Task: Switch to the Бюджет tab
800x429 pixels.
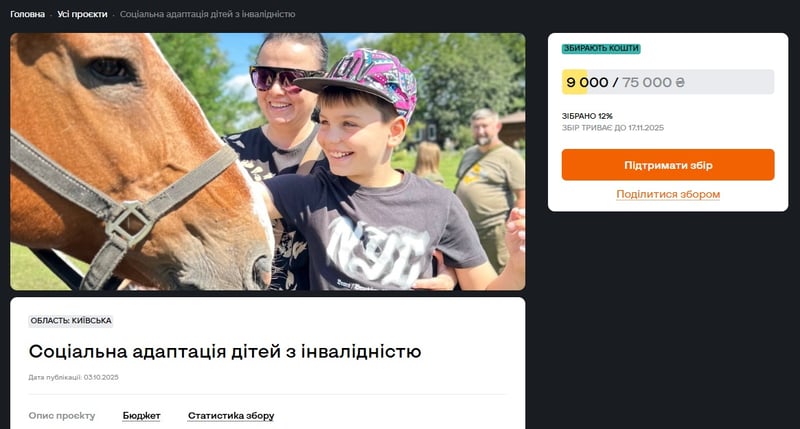Action: 141,416
